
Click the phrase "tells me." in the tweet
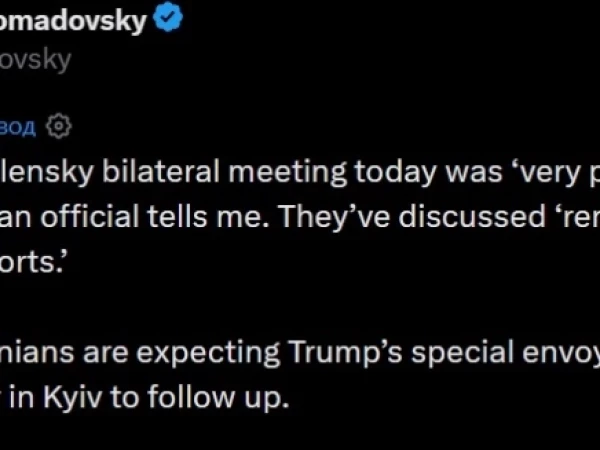click(x=209, y=217)
